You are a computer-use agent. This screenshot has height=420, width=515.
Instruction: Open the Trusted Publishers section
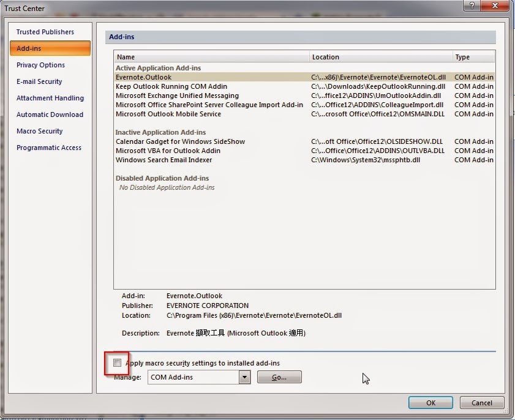tap(45, 32)
